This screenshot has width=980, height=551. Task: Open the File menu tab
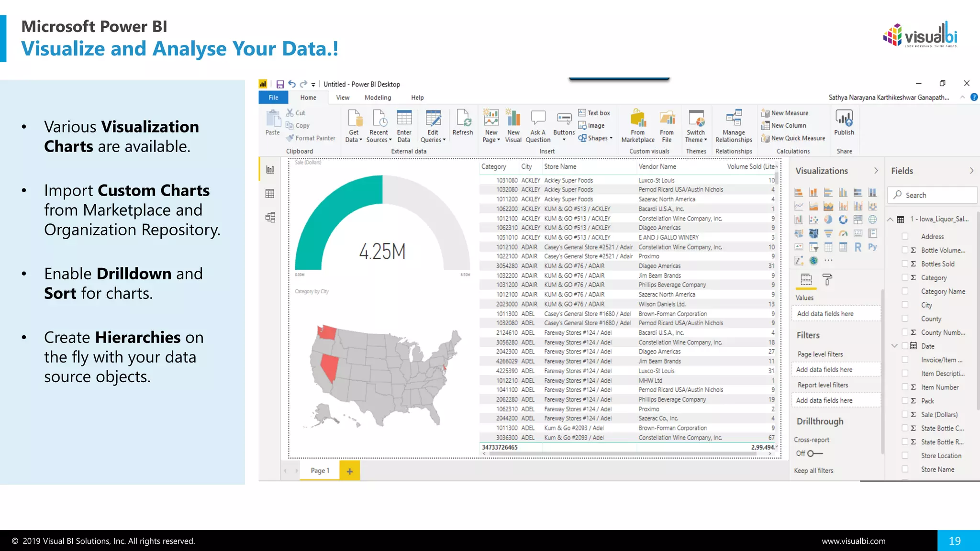[x=273, y=98]
